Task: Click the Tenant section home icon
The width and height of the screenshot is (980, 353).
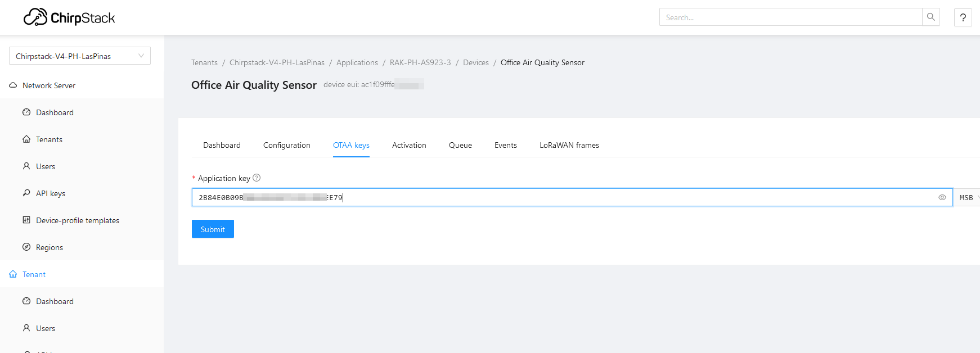Action: point(13,274)
